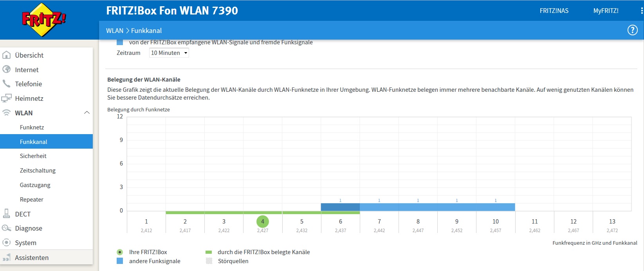Screen dimensions: 644x271
Task: Click the blue 'empfangene WLAN-Signale' swatch
Action: click(x=120, y=42)
